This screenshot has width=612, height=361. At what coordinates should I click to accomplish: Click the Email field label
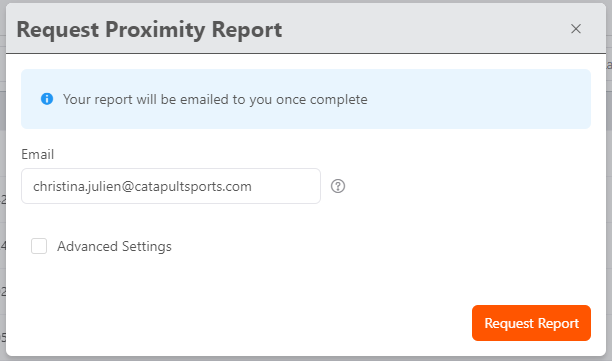click(37, 155)
